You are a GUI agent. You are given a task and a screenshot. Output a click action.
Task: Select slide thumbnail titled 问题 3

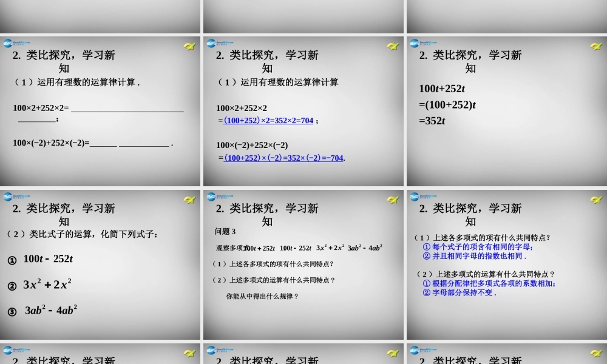(303, 265)
